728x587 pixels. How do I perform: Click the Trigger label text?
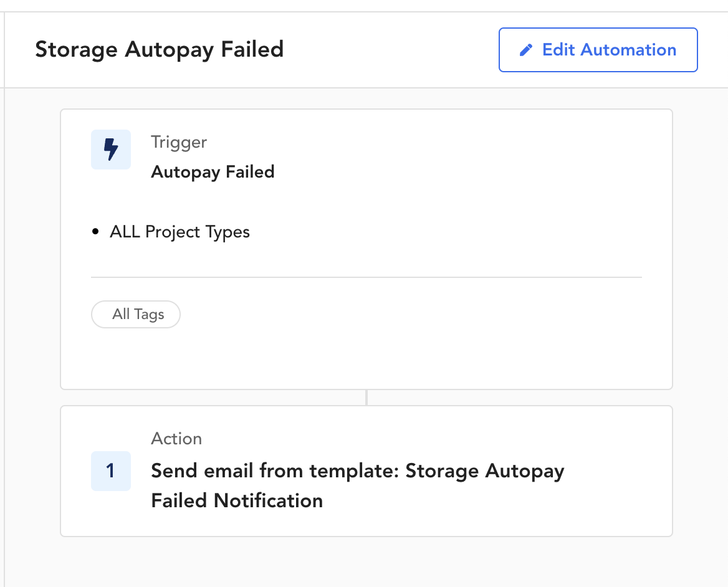(x=179, y=143)
